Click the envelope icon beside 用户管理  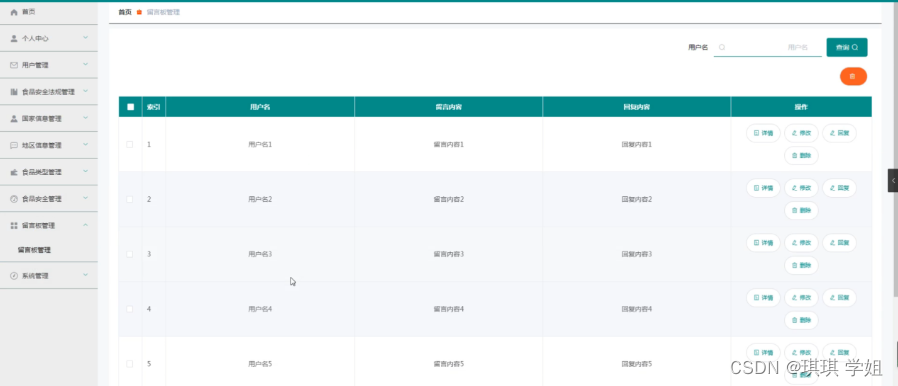click(x=14, y=65)
